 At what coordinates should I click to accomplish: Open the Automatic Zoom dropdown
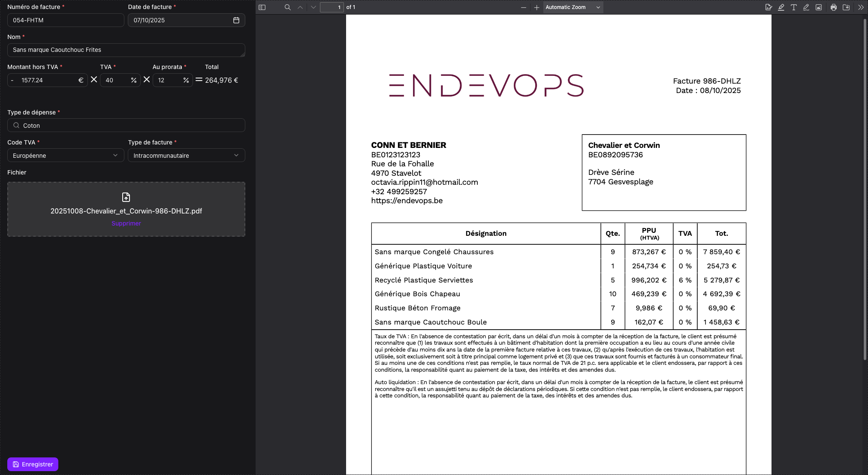pos(573,7)
